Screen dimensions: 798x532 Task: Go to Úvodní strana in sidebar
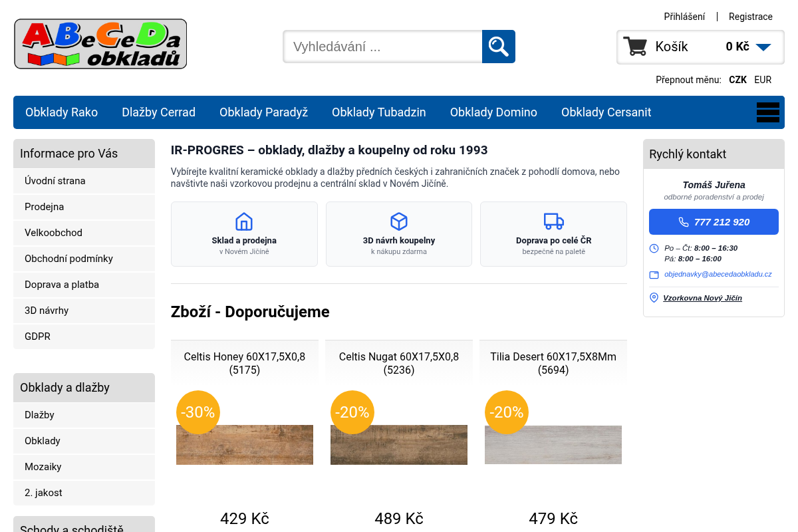[x=84, y=181]
